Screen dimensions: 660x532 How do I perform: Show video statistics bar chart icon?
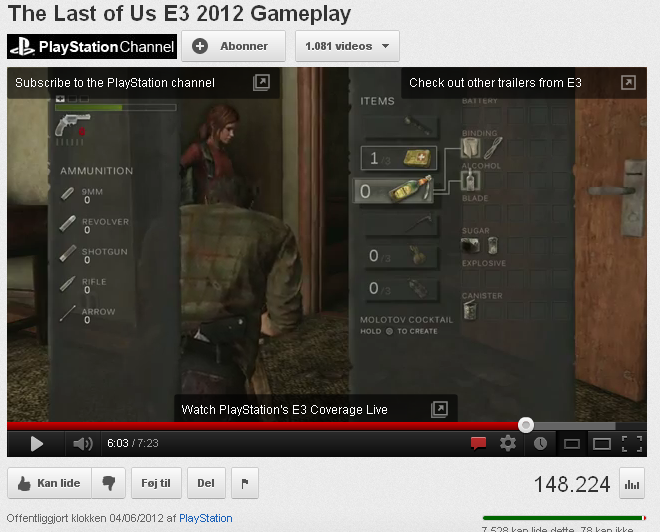tap(632, 483)
